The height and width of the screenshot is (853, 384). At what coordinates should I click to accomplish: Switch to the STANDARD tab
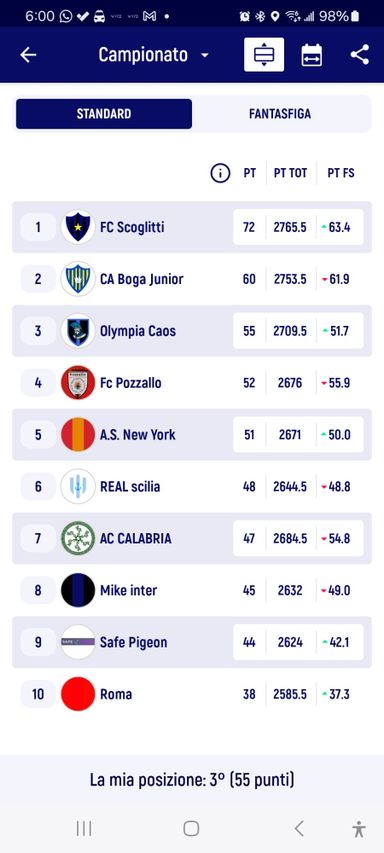(104, 114)
